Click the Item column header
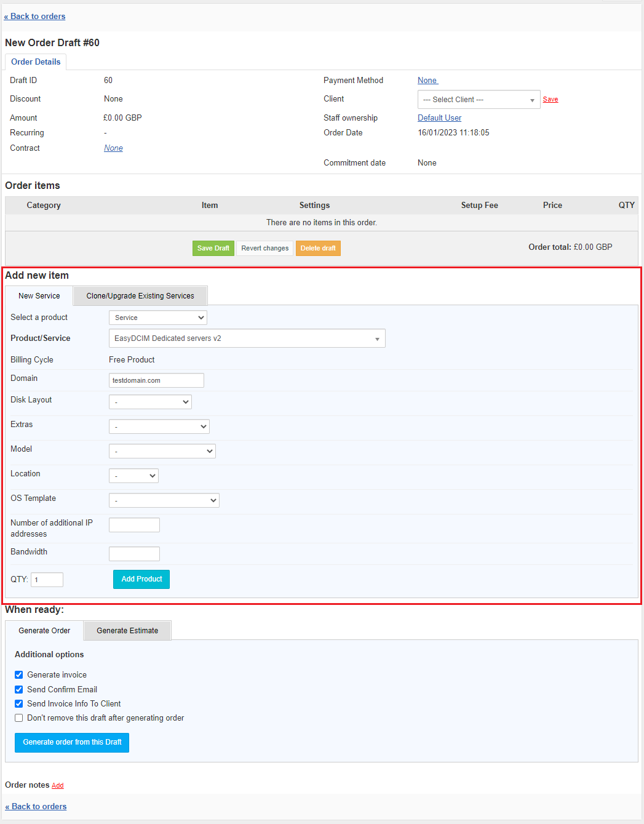644x824 pixels. (210, 206)
